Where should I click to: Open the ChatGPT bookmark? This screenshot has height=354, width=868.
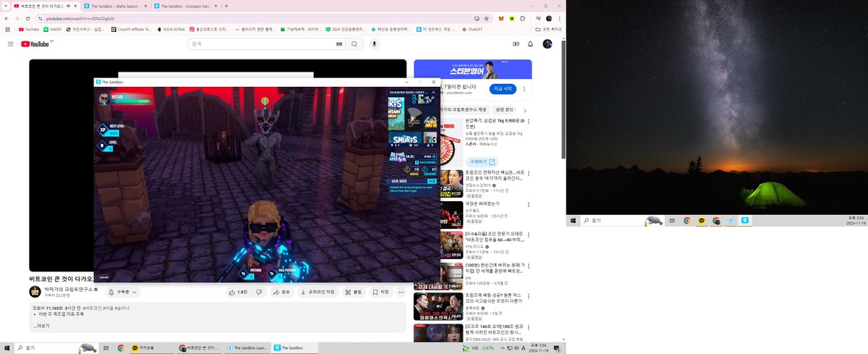click(x=472, y=30)
